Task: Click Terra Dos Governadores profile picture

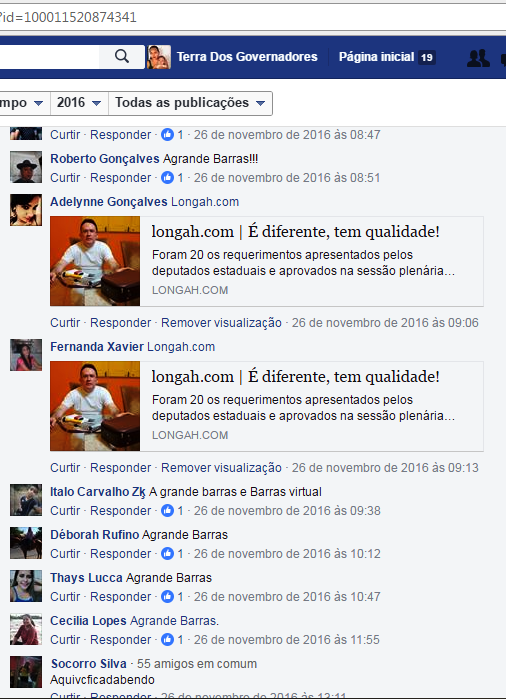Action: (x=159, y=57)
